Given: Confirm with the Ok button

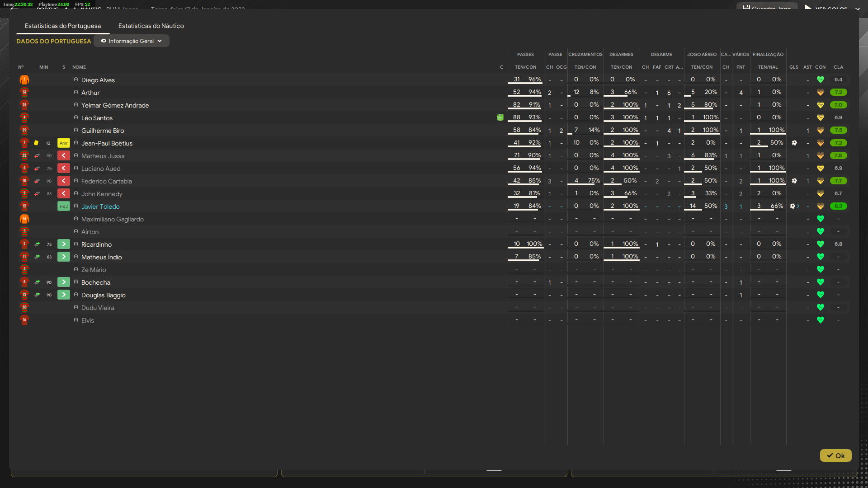Looking at the screenshot, I should click(x=835, y=455).
